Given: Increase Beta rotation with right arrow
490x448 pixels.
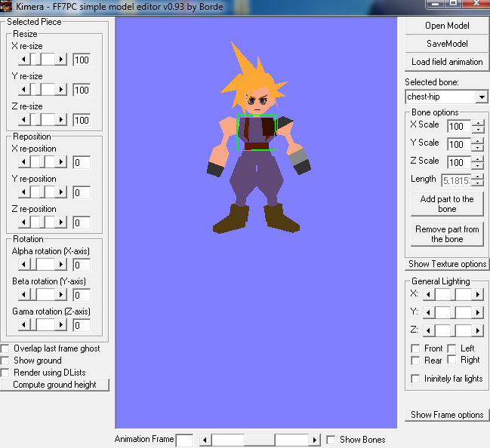Looking at the screenshot, I should 61,294.
